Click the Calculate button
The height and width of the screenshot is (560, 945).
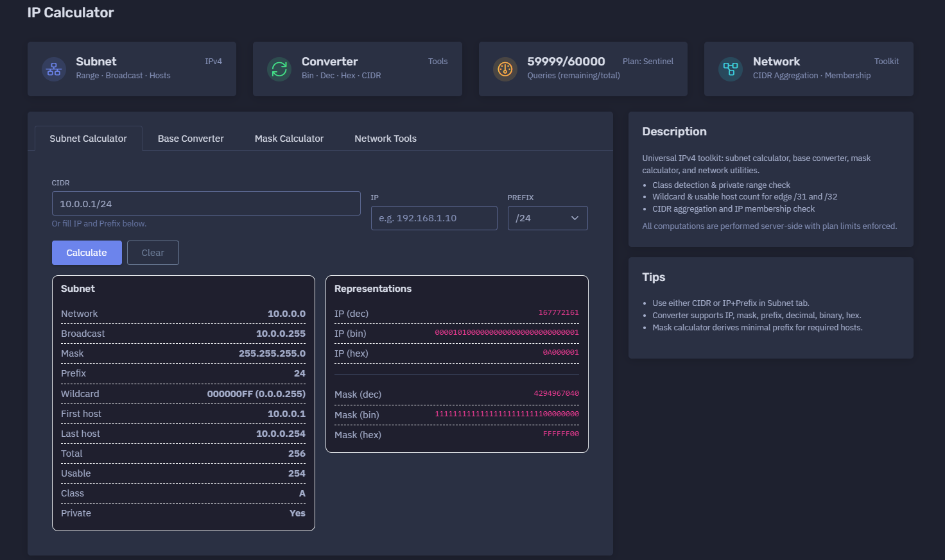coord(87,253)
